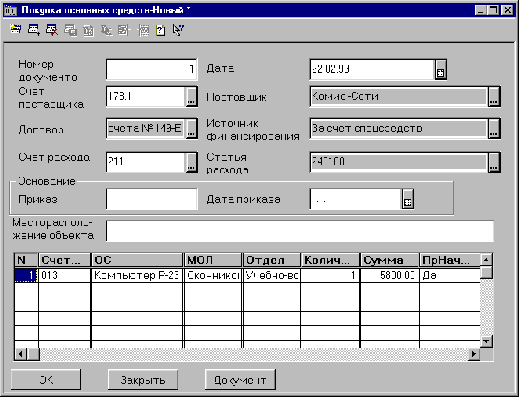Viewport: 520px width, 398px height.
Task: Click the ОС column header
Action: 137,260
